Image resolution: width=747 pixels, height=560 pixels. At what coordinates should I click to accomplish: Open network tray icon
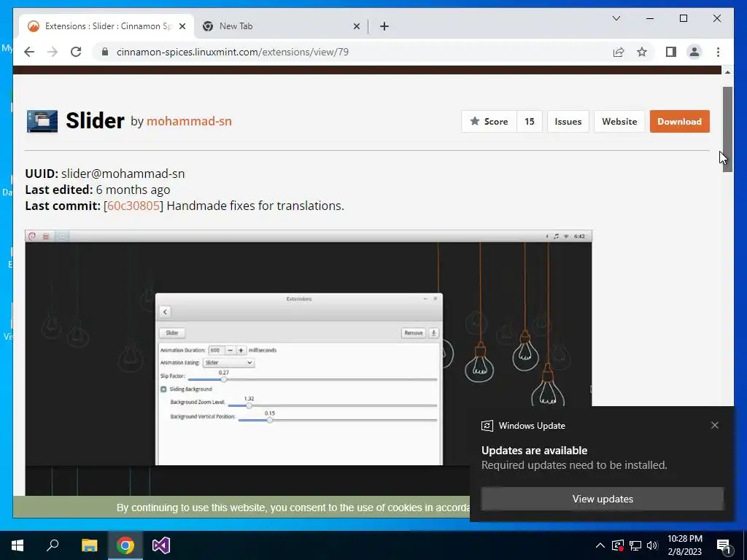[x=635, y=545]
